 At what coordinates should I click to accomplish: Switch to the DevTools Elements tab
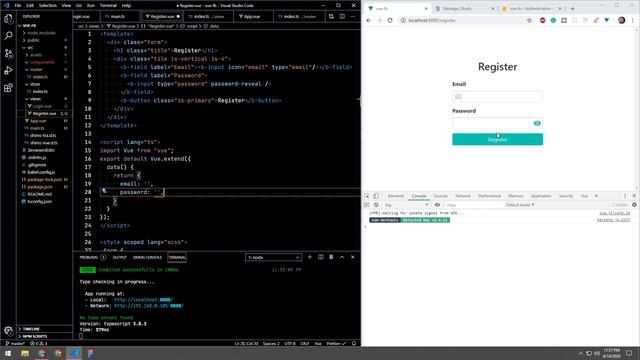[396, 196]
